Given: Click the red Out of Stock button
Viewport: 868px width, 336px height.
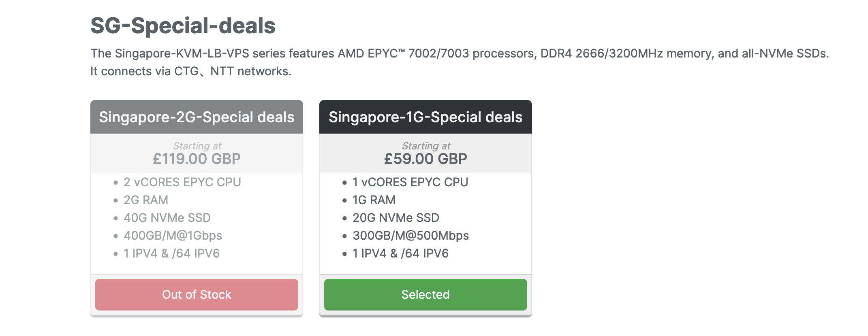Looking at the screenshot, I should click(x=197, y=294).
